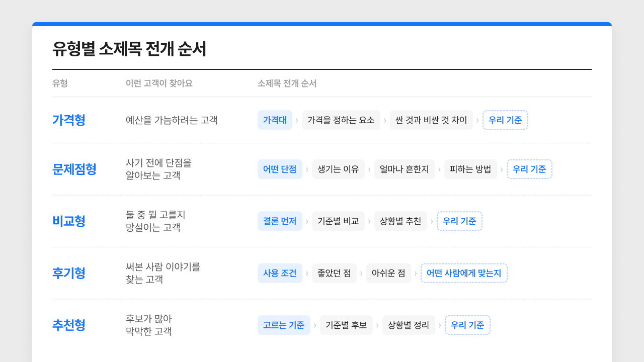Click 우리 기준 in the 추천형 row
The width and height of the screenshot is (644, 362).
click(x=467, y=325)
